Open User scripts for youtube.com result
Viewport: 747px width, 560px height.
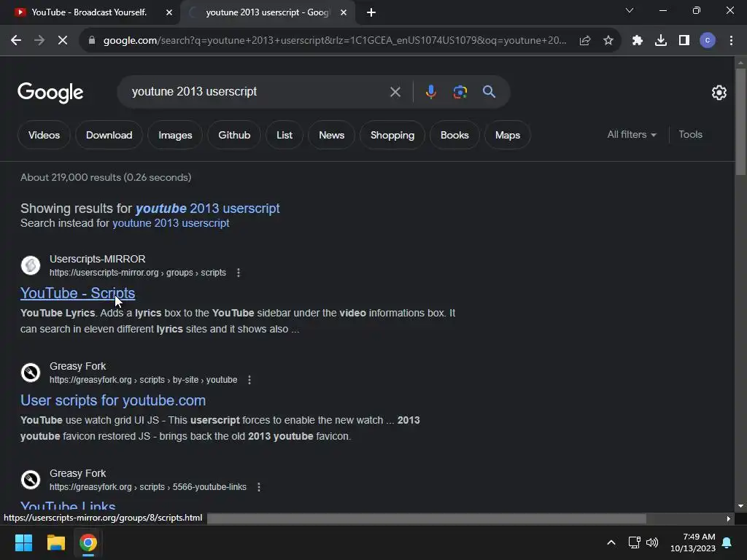pyautogui.click(x=113, y=400)
